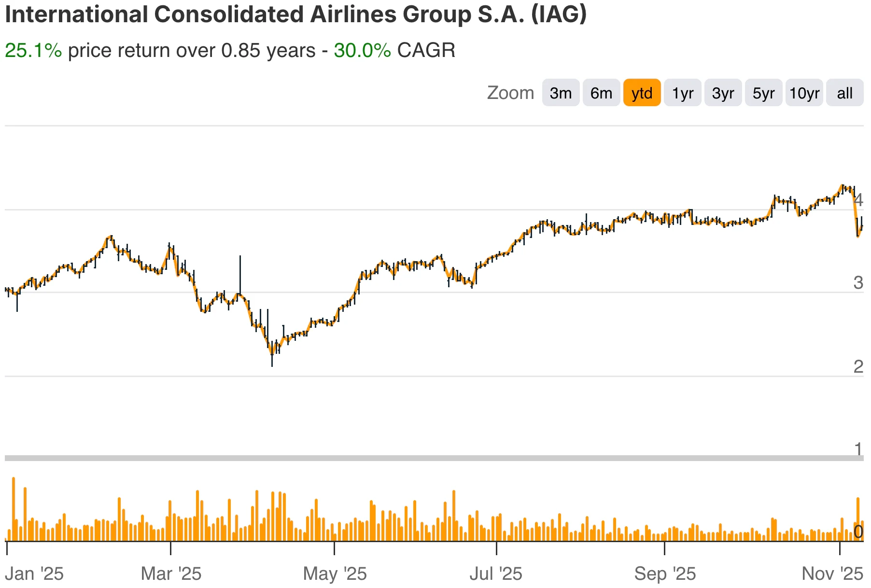Show all available price history
Image resolution: width=871 pixels, height=588 pixels.
click(x=844, y=93)
